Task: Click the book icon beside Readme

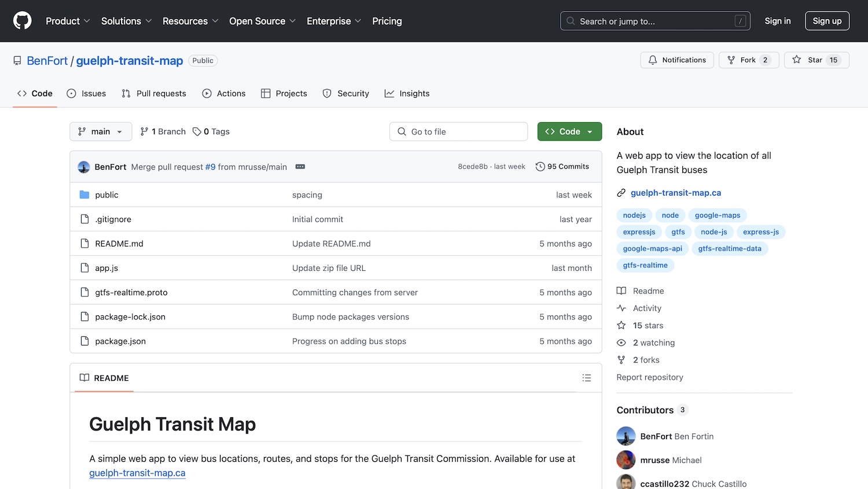Action: click(x=621, y=291)
